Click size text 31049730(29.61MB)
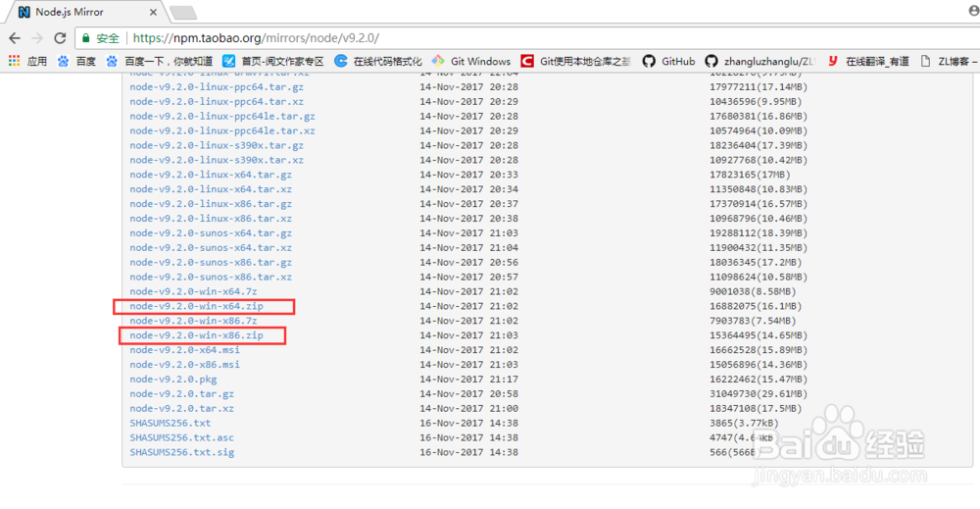Image resolution: width=980 pixels, height=509 pixels. [759, 394]
